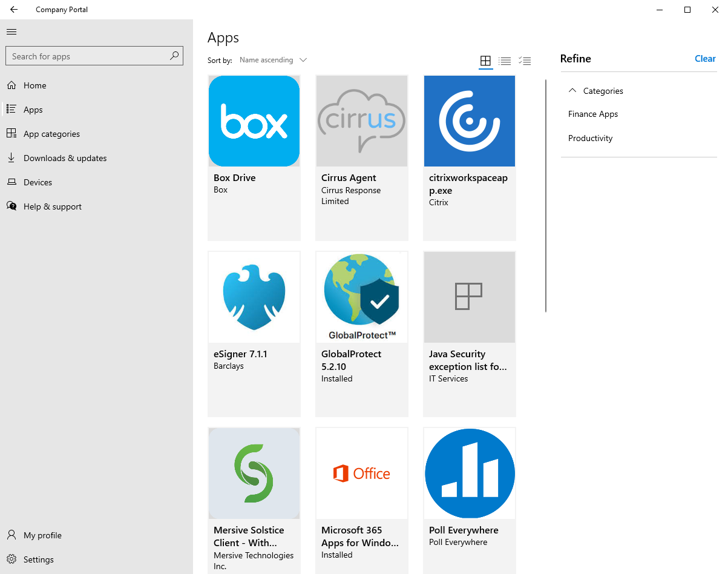Screen dimensions: 728x574
Task: Open the Sort by Name ascending dropdown
Action: point(273,60)
